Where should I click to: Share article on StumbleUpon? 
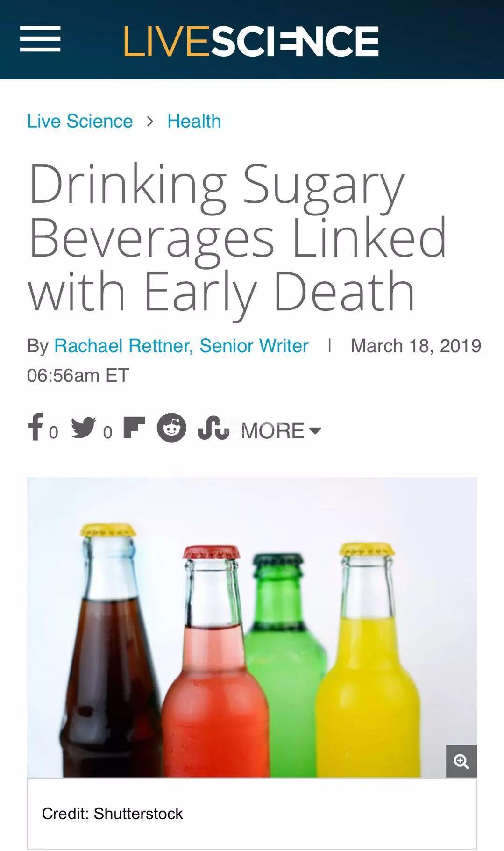213,428
